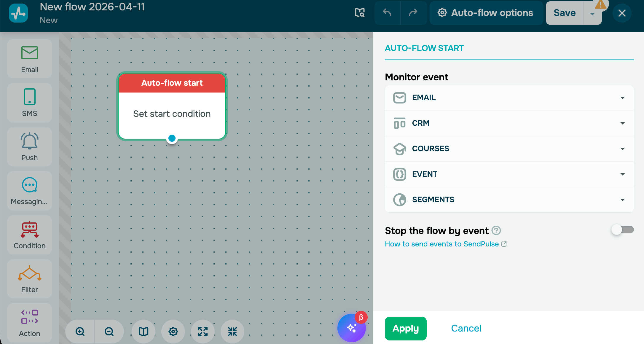Screen dimensions: 644x344
Task: Click the zoom in magnifier icon
Action: pyautogui.click(x=80, y=331)
